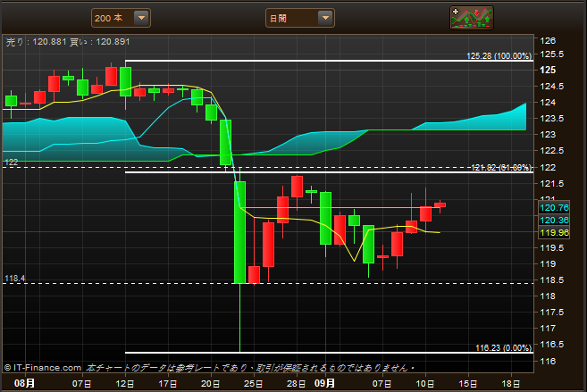Viewport: 587px width, 392px height.
Task: Click the 17日 date axis label
Action: (x=168, y=383)
